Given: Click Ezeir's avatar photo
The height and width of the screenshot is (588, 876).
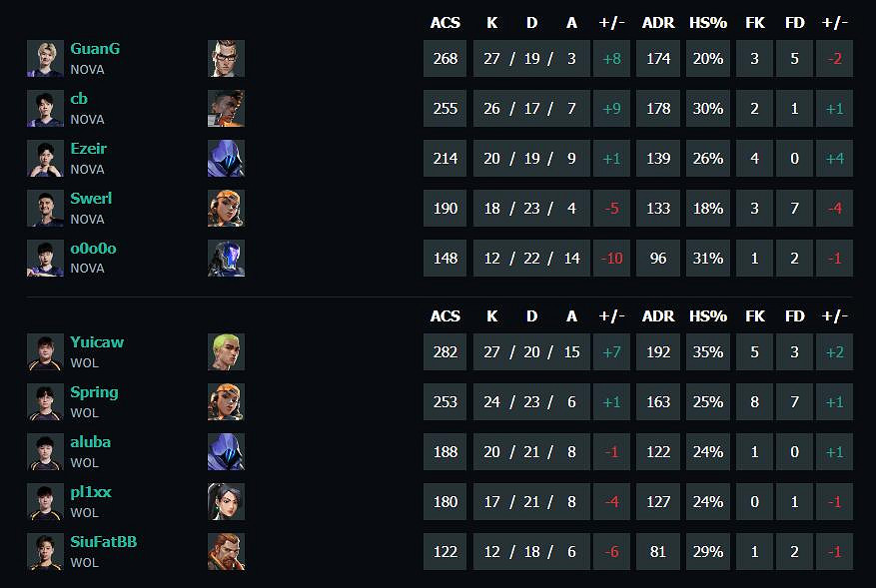Looking at the screenshot, I should pyautogui.click(x=45, y=158).
